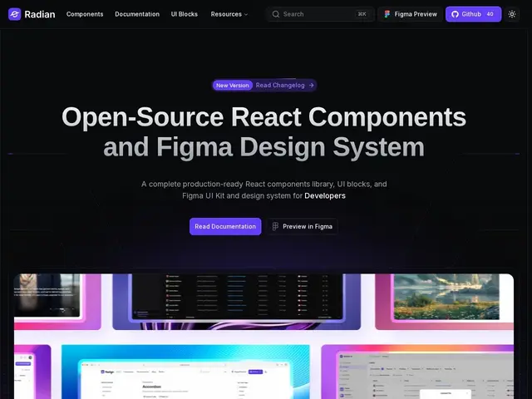Open the dark data table preview thumbnail
The width and height of the screenshot is (532, 399).
pyautogui.click(x=236, y=301)
